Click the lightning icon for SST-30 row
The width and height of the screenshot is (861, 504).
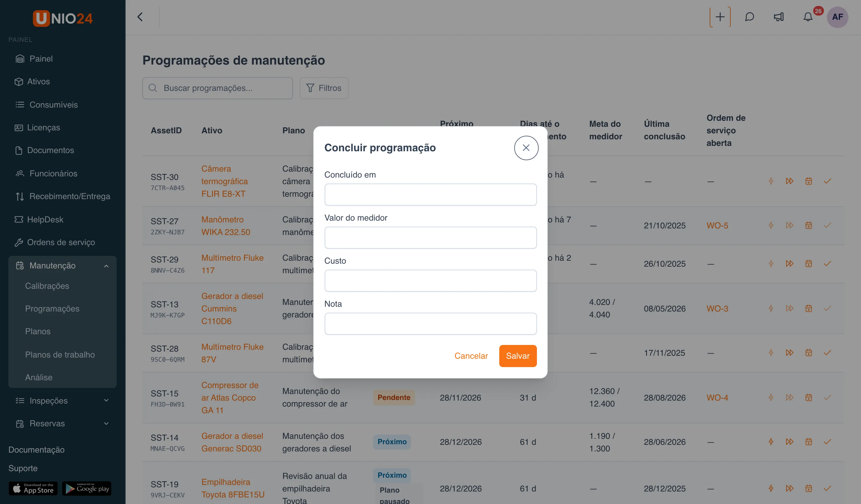click(x=771, y=181)
